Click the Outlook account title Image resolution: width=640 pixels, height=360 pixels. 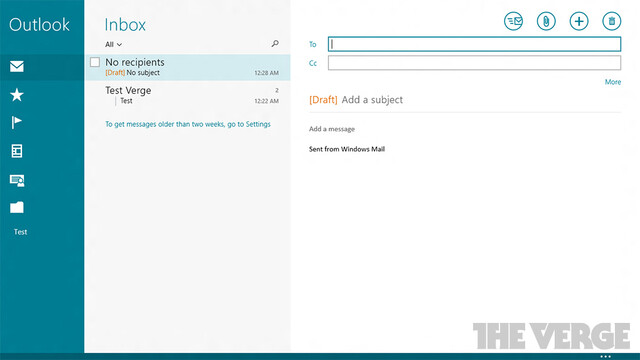pos(39,25)
